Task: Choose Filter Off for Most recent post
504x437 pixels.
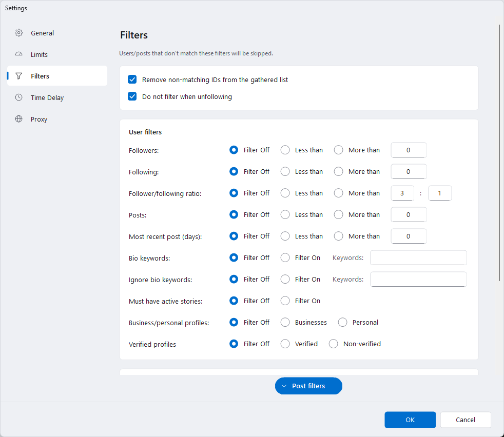Action: click(x=234, y=236)
